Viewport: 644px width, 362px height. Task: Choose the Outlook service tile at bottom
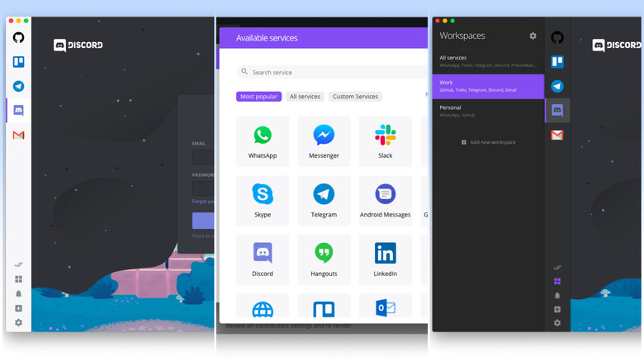click(386, 306)
